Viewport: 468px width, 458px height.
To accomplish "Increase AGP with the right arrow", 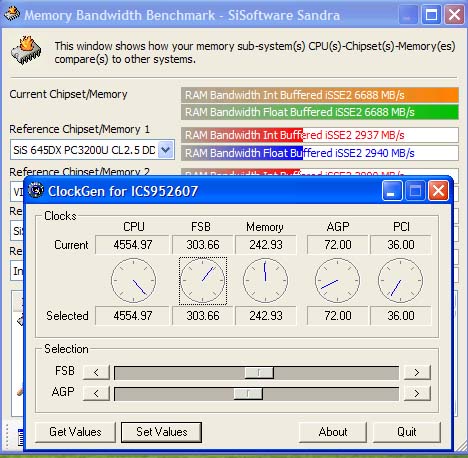I will [417, 394].
